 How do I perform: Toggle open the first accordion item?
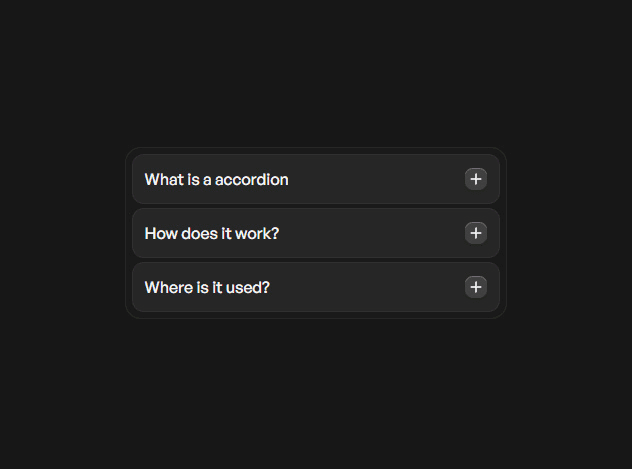[315, 179]
